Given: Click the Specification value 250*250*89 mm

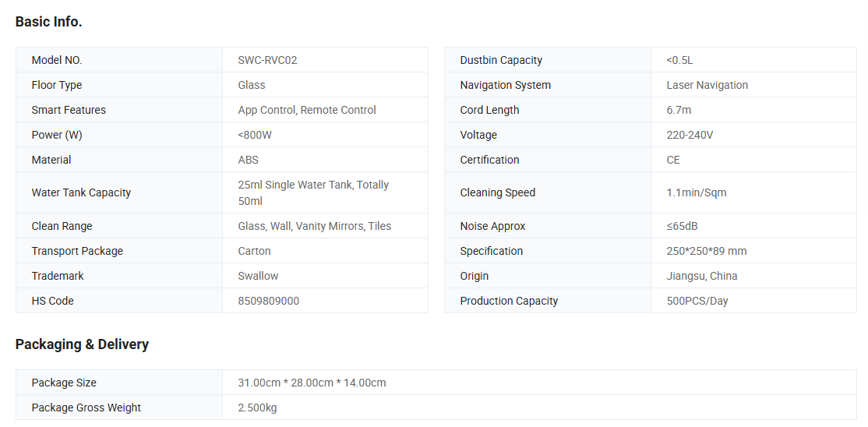Looking at the screenshot, I should [x=707, y=251].
